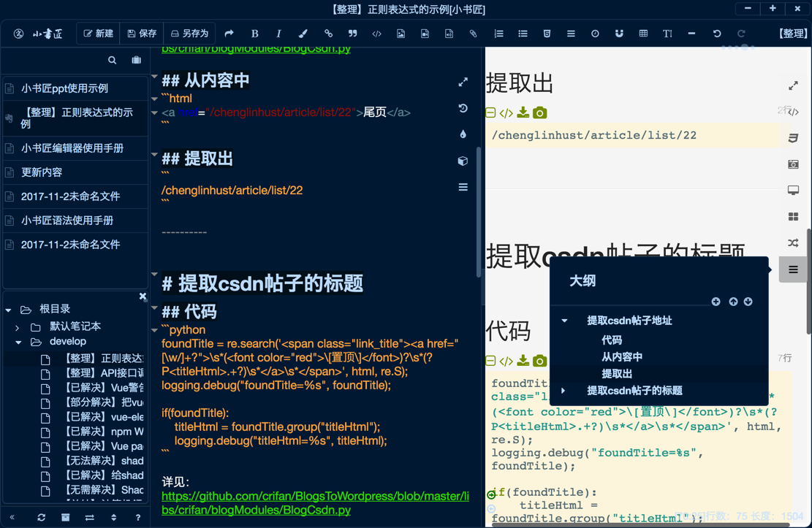Insert an unordered bullet list from the toolbar
Screen dimensions: 812x528
click(x=523, y=33)
